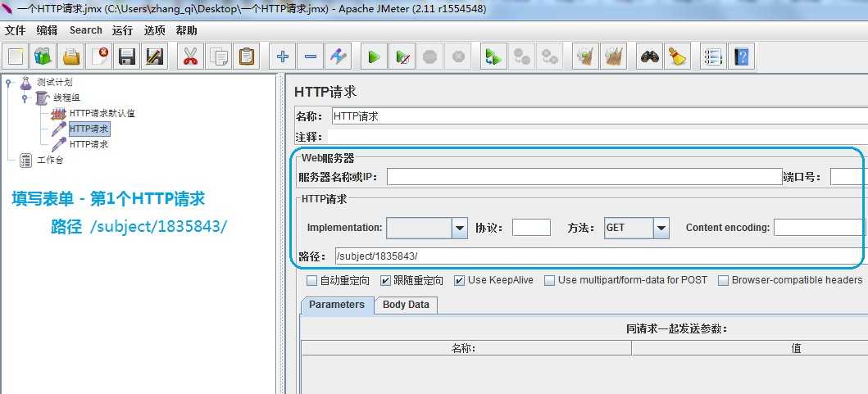The image size is (868, 394).
Task: Select 线程组 in the tree
Action: point(67,98)
